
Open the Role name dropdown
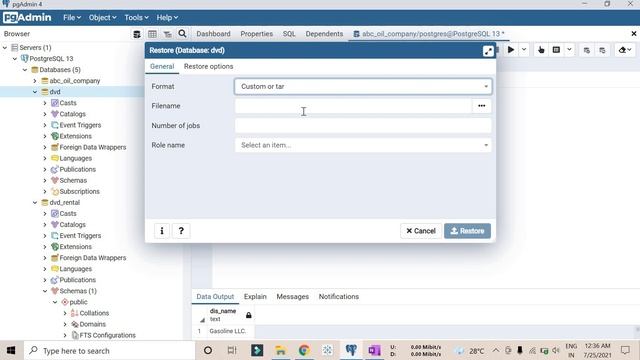(x=363, y=145)
